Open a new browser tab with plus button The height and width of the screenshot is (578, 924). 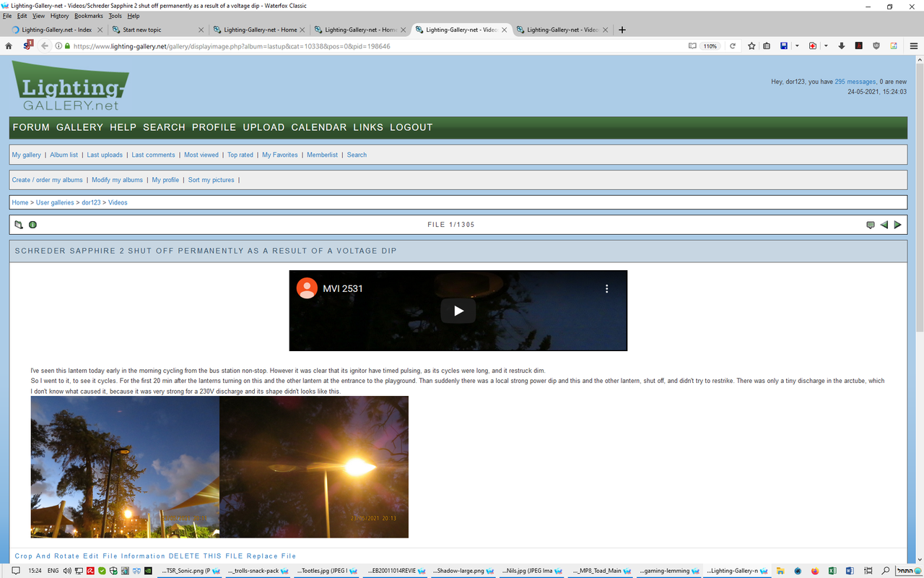click(622, 30)
